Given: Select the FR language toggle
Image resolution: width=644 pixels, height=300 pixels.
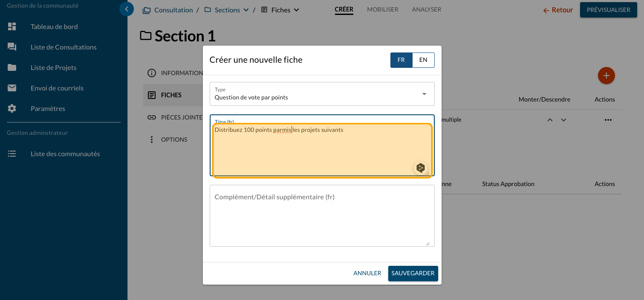Looking at the screenshot, I should coord(401,60).
